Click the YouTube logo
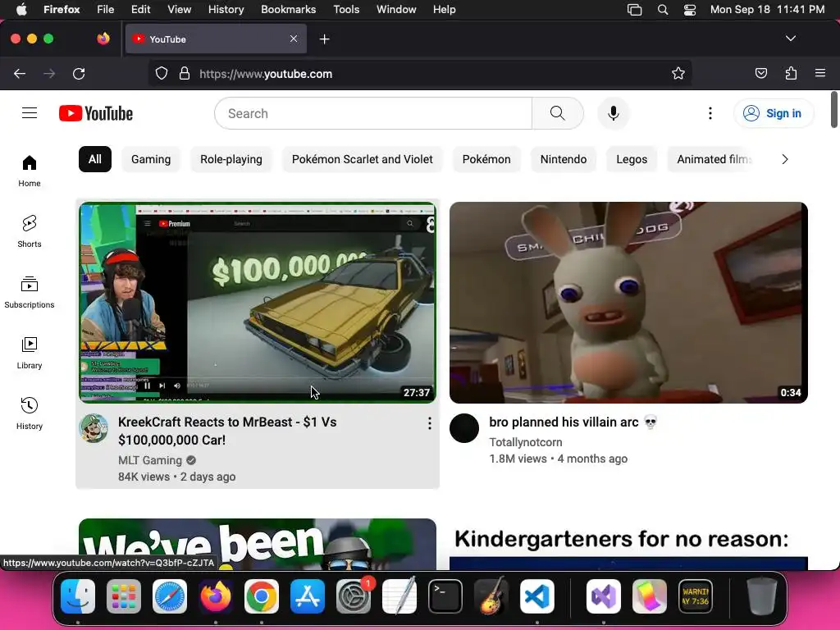Image resolution: width=840 pixels, height=630 pixels. (x=96, y=113)
